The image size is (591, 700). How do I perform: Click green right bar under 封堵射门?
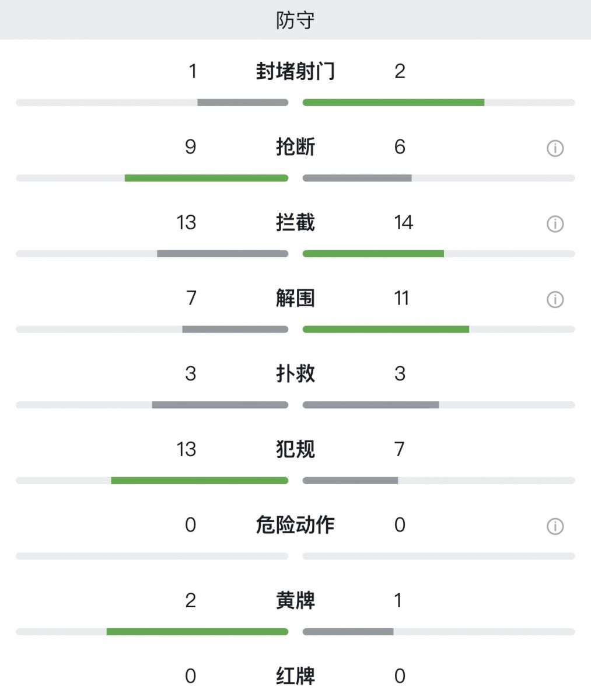click(x=393, y=103)
